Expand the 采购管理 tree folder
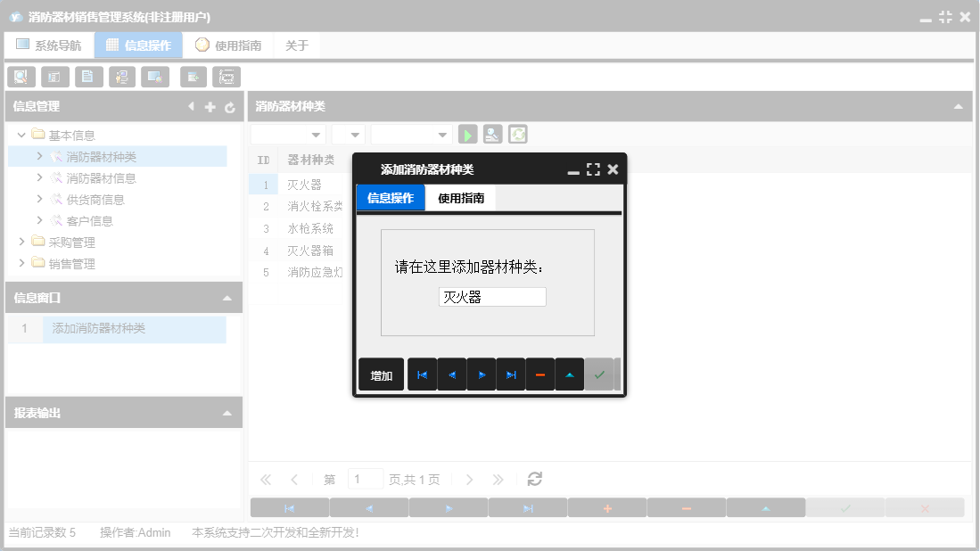This screenshot has height=551, width=980. pyautogui.click(x=21, y=242)
